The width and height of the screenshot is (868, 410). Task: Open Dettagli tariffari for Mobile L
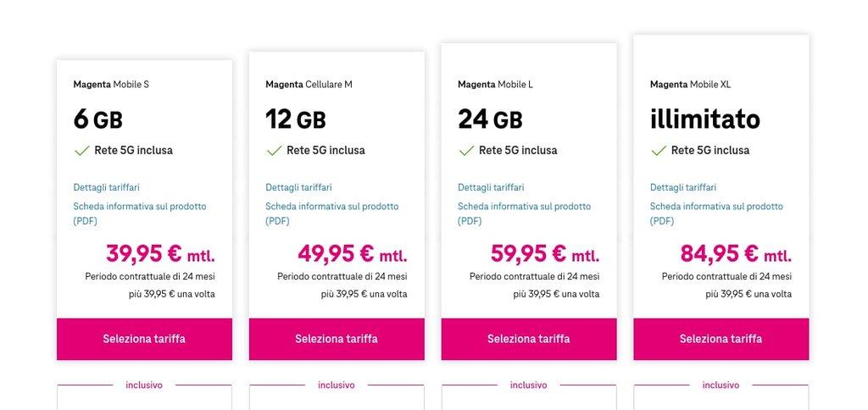coord(491,187)
